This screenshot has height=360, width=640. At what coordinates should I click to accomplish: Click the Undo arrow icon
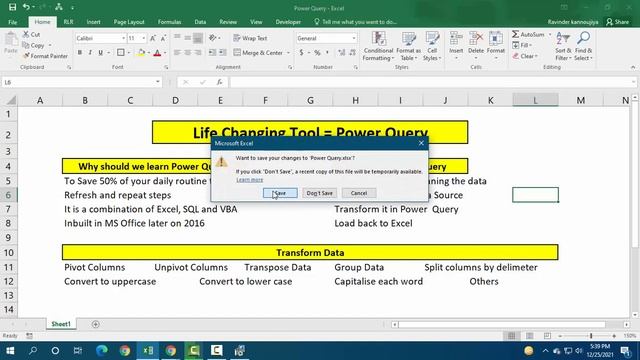click(x=26, y=7)
